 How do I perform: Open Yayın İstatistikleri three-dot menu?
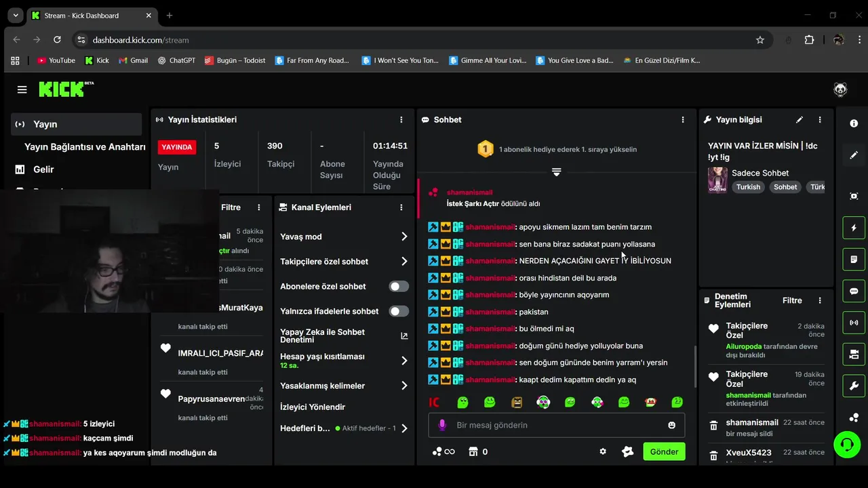pos(401,119)
